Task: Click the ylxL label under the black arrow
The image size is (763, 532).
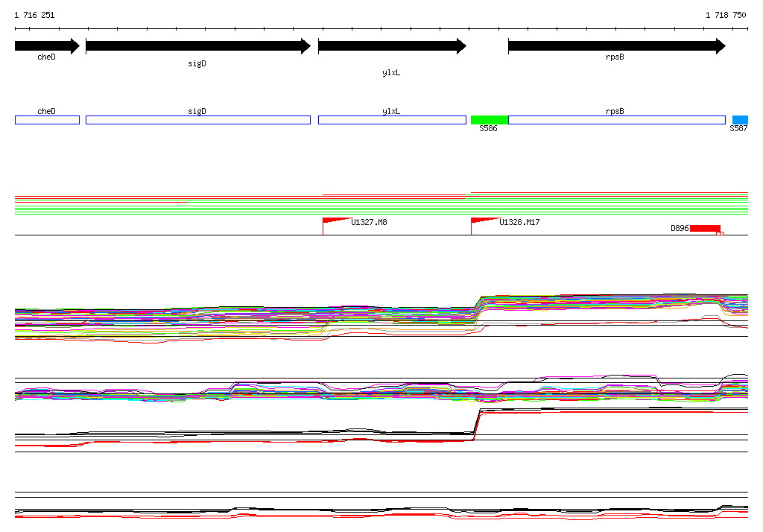Action: pos(391,72)
